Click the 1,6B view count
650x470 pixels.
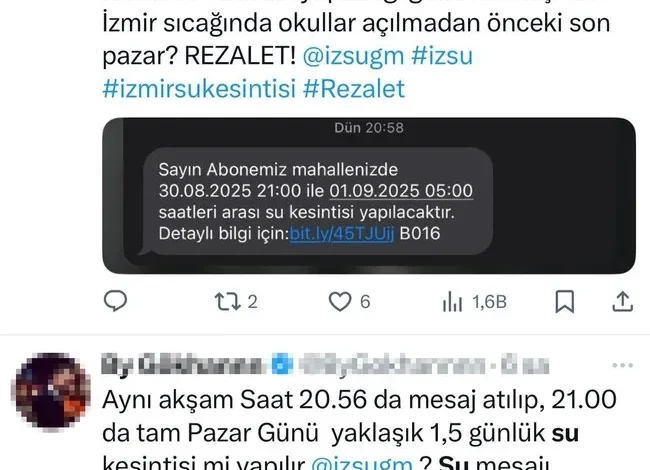[x=490, y=302]
